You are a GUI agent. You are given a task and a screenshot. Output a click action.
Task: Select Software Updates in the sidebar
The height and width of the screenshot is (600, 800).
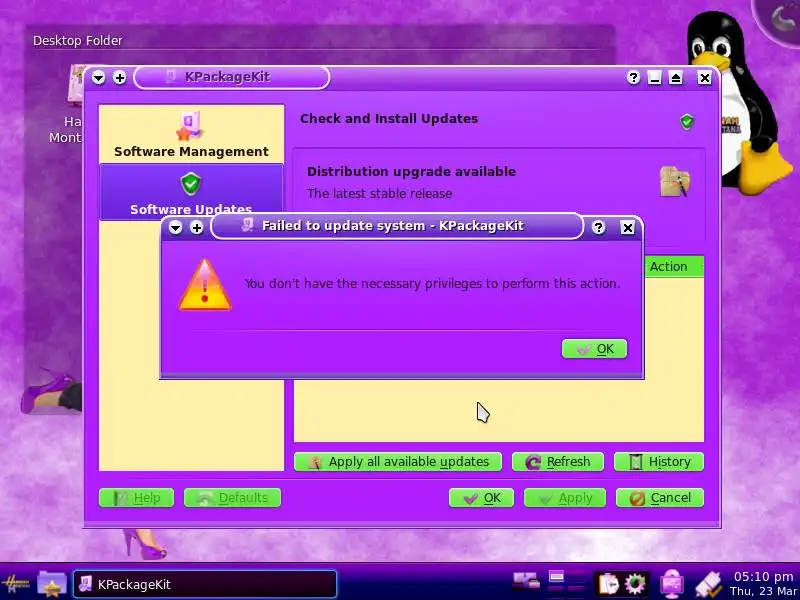(x=191, y=192)
